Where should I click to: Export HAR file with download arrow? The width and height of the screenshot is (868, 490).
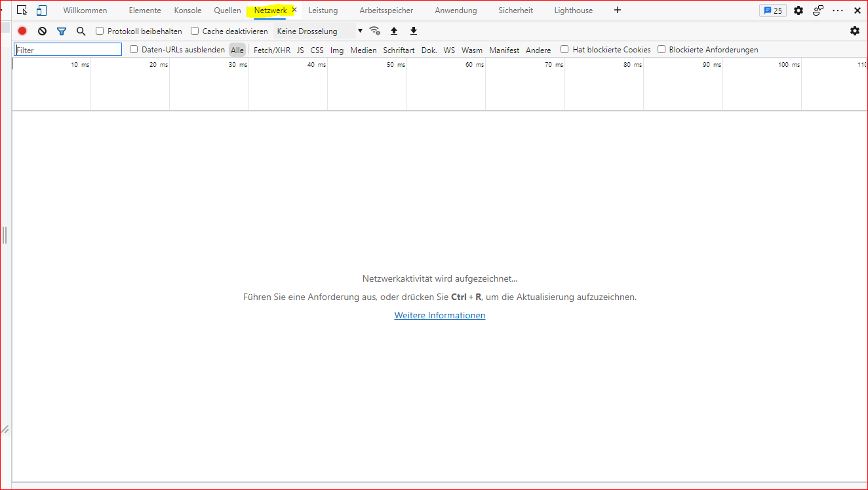point(414,31)
